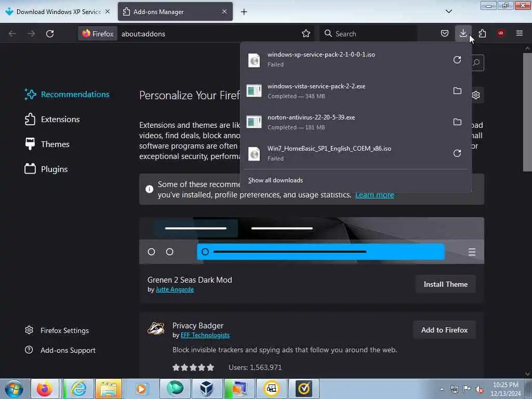Open Windows Media Player taskbar icon

point(141,389)
